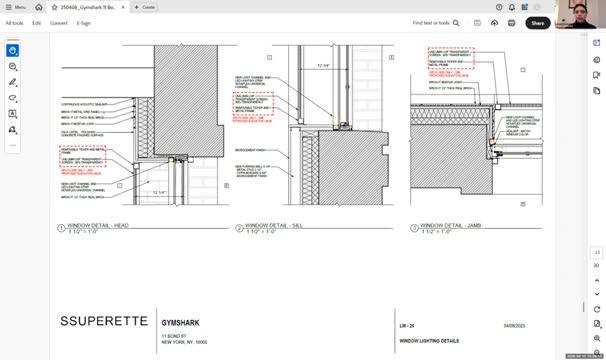Viewport: 606px width, 360px height.
Task: Open the Convert menu item
Action: [59, 23]
